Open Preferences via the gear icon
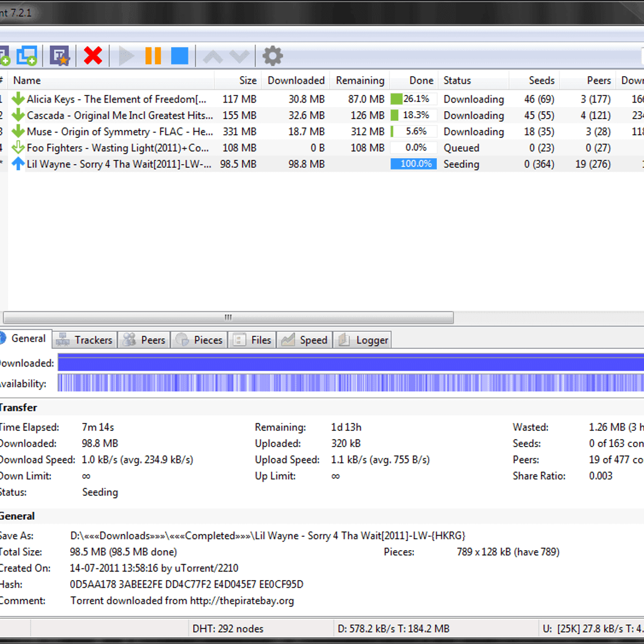 273,56
